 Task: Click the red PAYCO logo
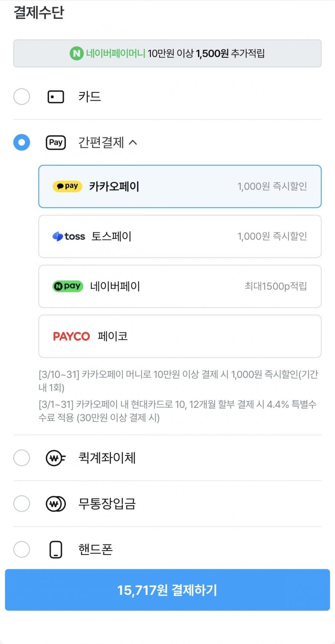71,337
